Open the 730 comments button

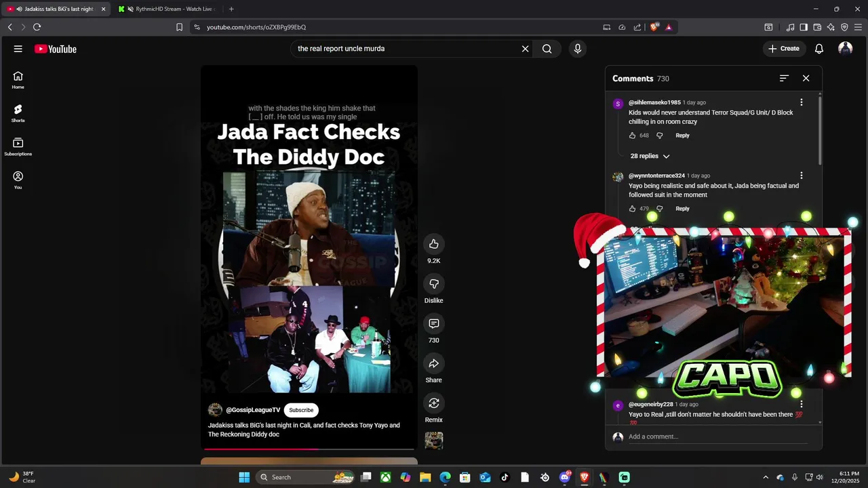[434, 324]
